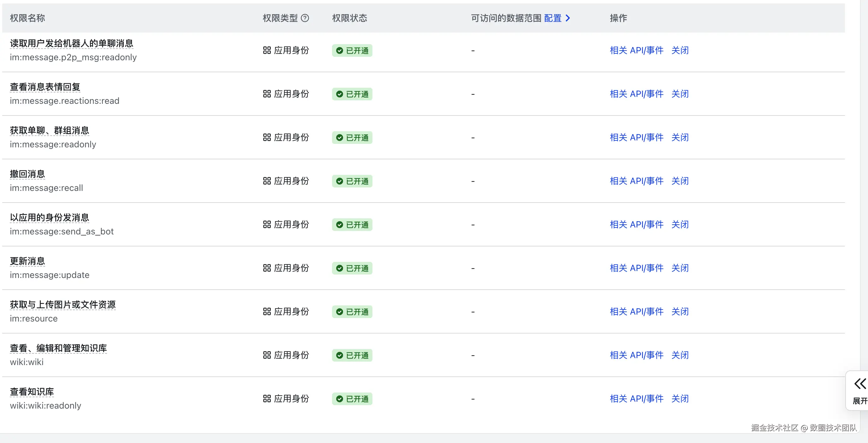Close the 查看消息表情回复 permission
The height and width of the screenshot is (443, 868).
680,94
